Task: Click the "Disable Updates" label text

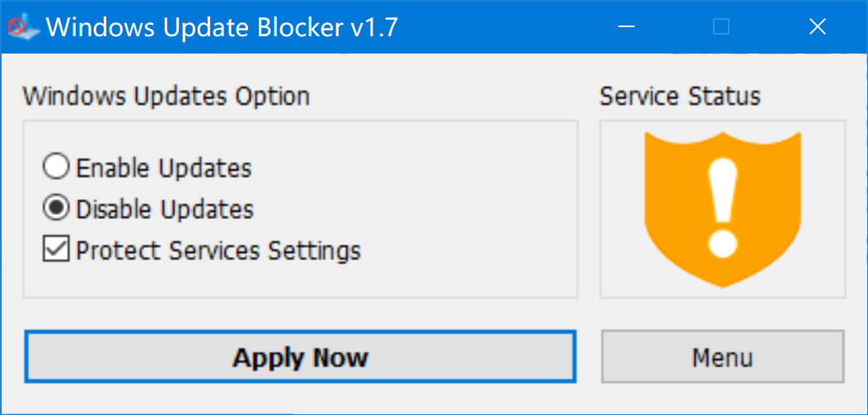Action: click(x=165, y=208)
